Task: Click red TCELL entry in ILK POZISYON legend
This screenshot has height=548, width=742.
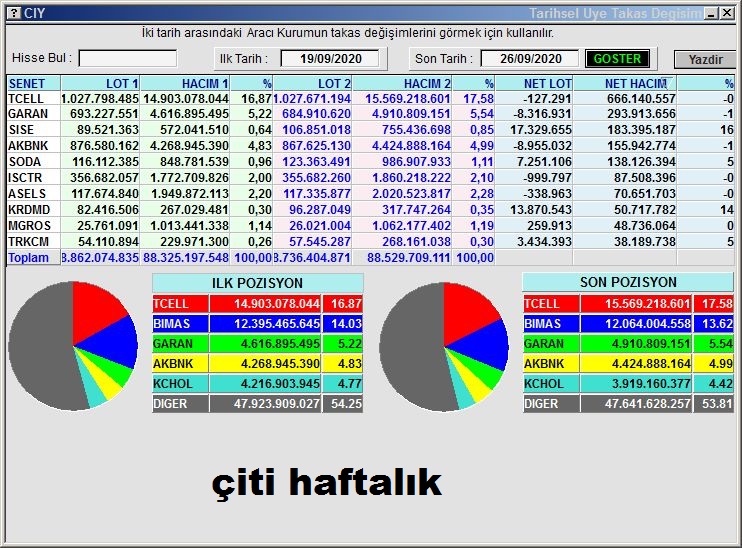Action: tap(236, 304)
